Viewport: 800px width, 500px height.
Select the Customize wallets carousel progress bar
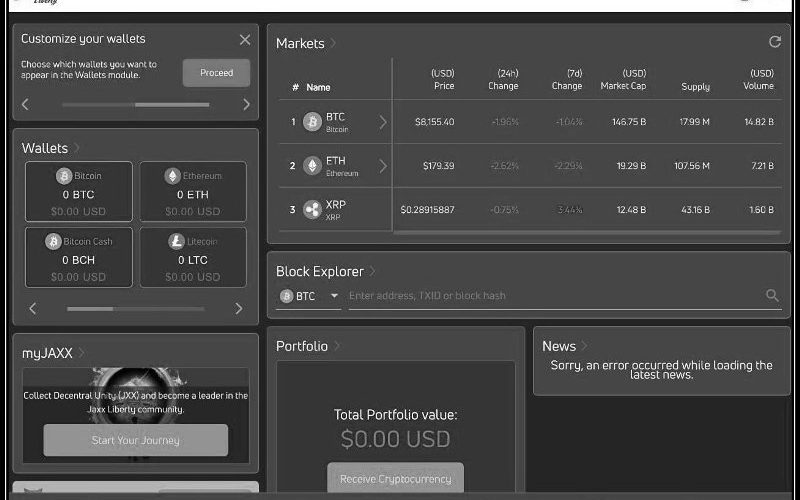click(x=136, y=105)
